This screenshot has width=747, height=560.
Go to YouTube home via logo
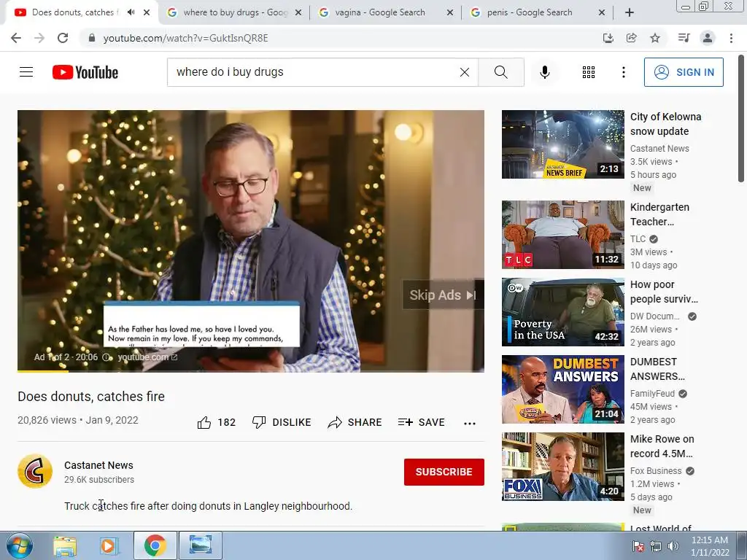click(85, 72)
